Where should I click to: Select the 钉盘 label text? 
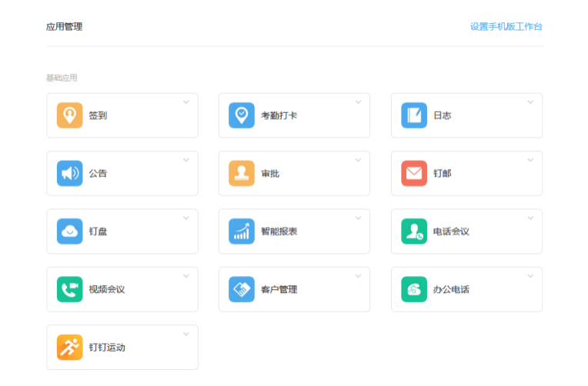click(x=98, y=231)
